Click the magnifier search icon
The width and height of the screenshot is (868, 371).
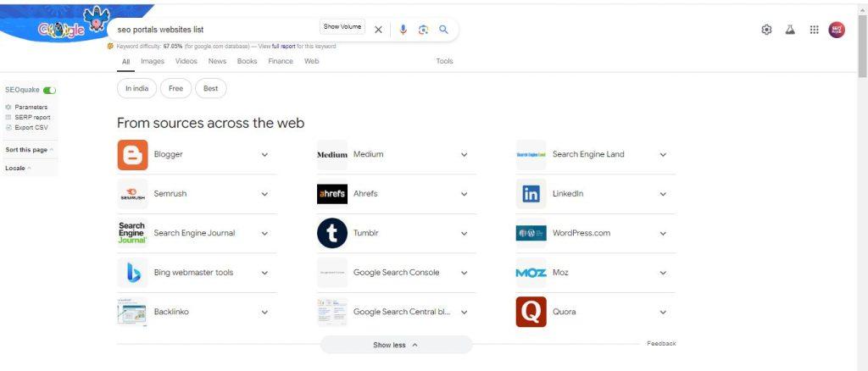(x=443, y=30)
